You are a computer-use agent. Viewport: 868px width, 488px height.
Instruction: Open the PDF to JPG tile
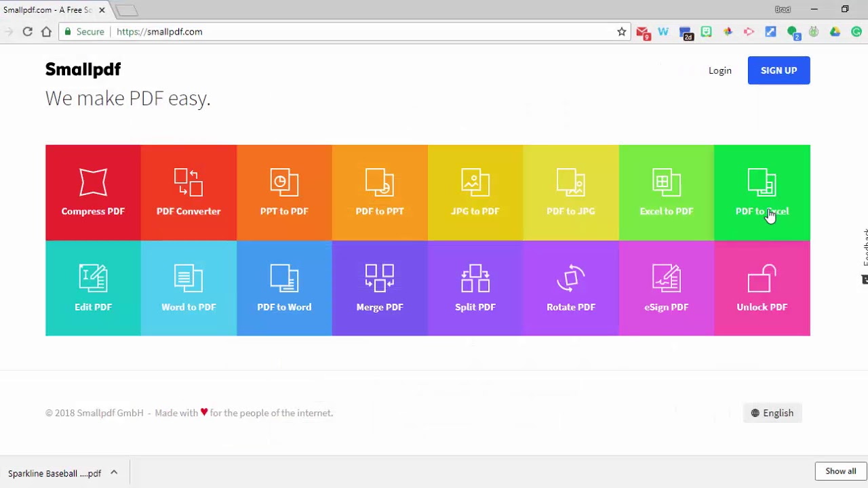(571, 192)
